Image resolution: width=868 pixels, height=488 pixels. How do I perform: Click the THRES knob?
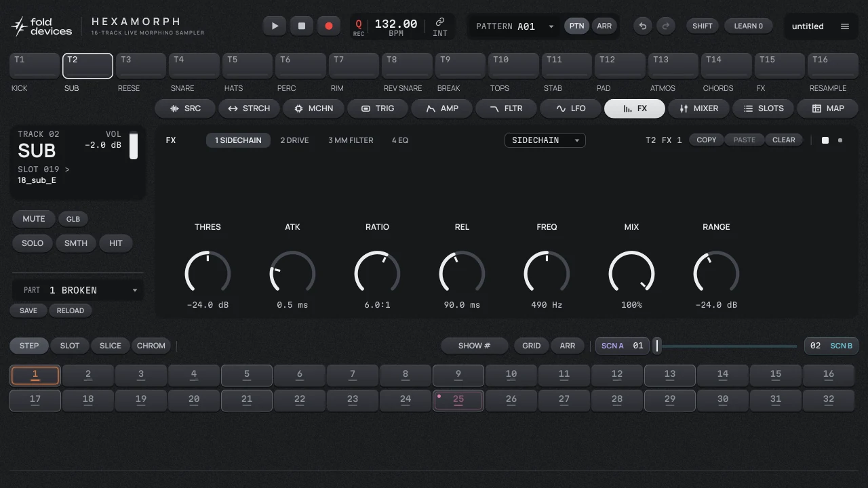click(x=208, y=273)
